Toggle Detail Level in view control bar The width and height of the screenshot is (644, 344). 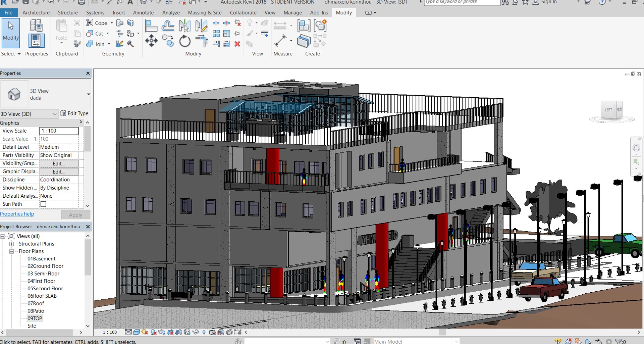128,332
